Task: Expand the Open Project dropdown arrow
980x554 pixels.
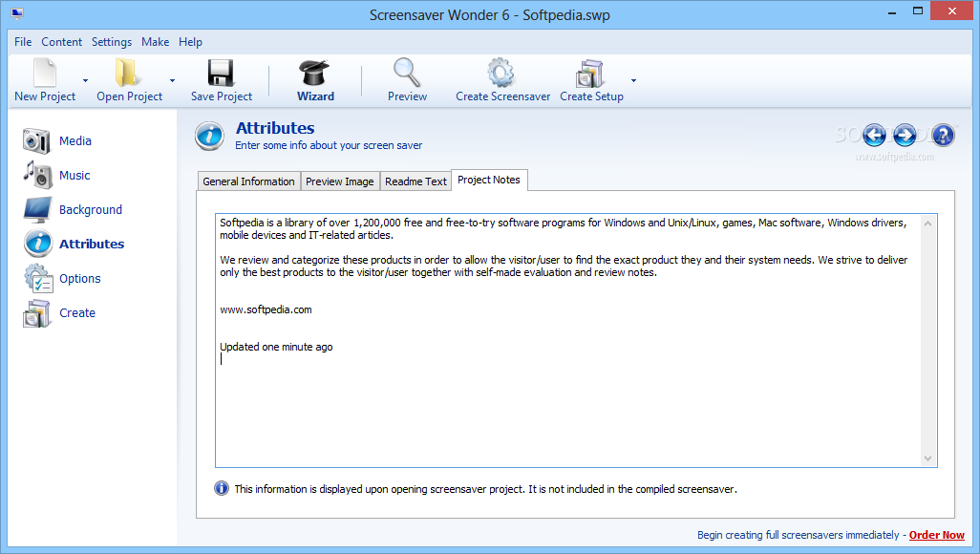Action: [x=173, y=80]
